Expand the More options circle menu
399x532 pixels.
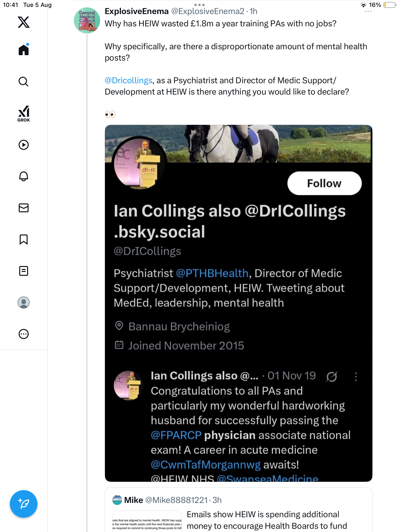point(24,334)
